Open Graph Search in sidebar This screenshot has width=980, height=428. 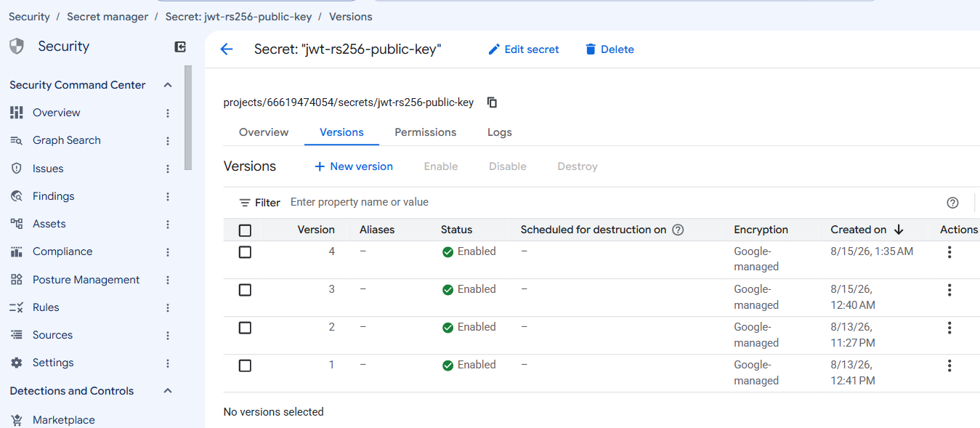tap(67, 140)
